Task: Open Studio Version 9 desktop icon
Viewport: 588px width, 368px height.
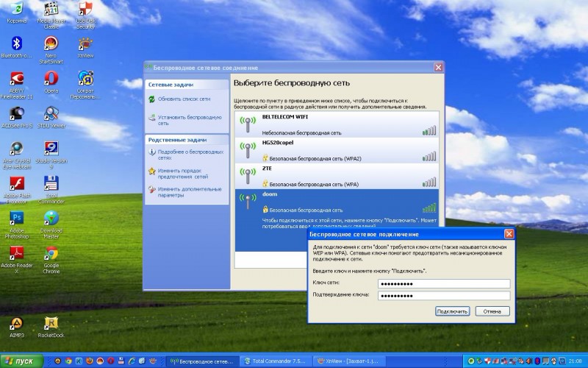Action: [51, 155]
